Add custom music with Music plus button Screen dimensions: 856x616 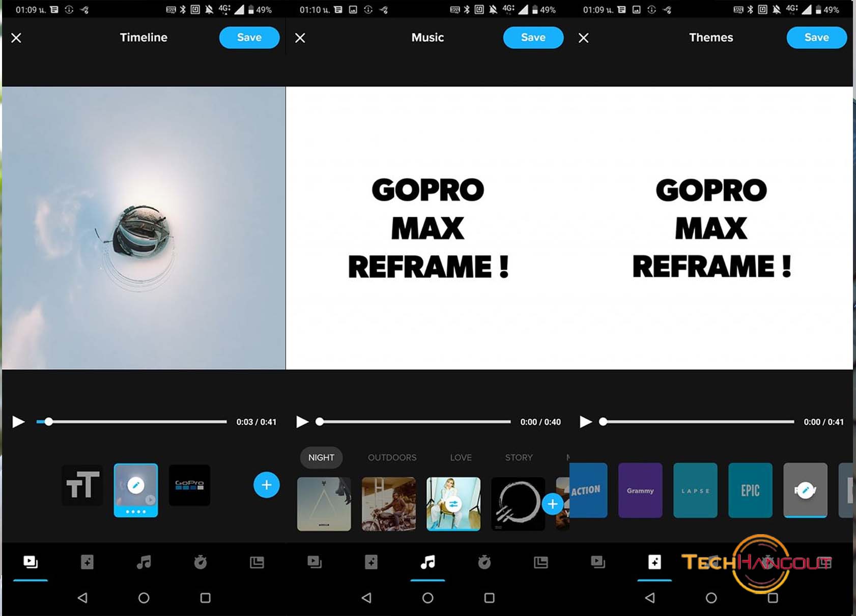coord(553,504)
